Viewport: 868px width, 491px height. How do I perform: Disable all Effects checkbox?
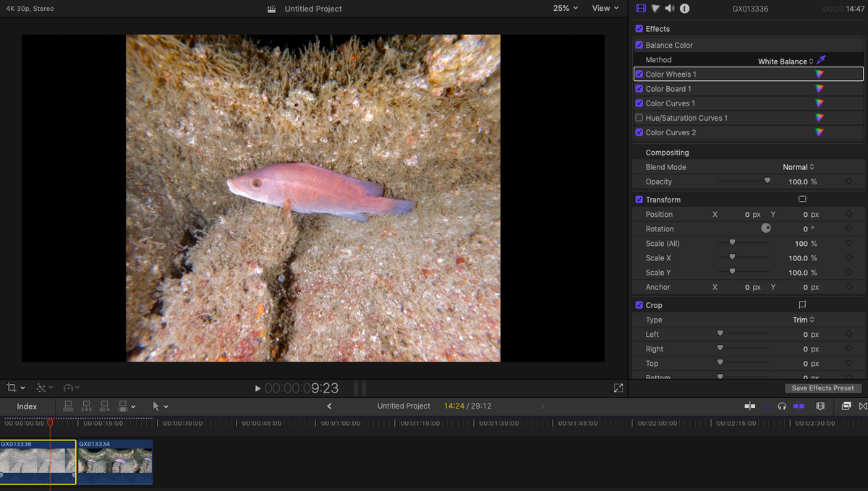(x=639, y=29)
